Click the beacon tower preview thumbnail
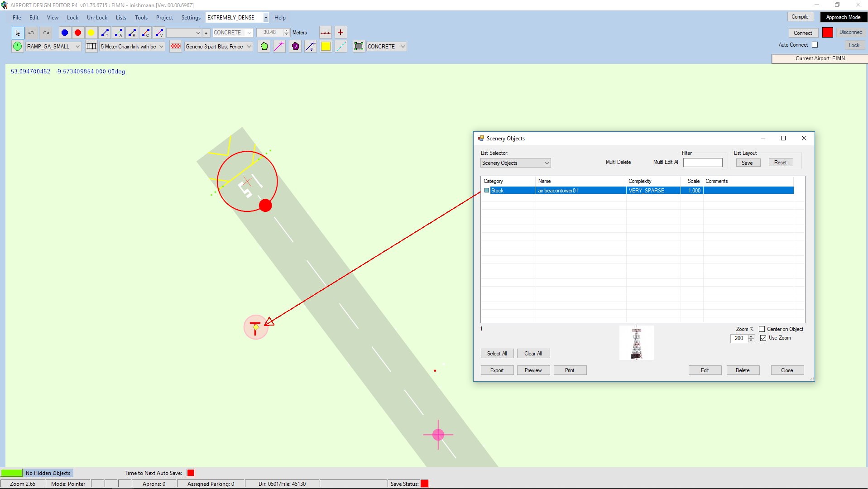Viewport: 868px width, 489px height. point(636,343)
